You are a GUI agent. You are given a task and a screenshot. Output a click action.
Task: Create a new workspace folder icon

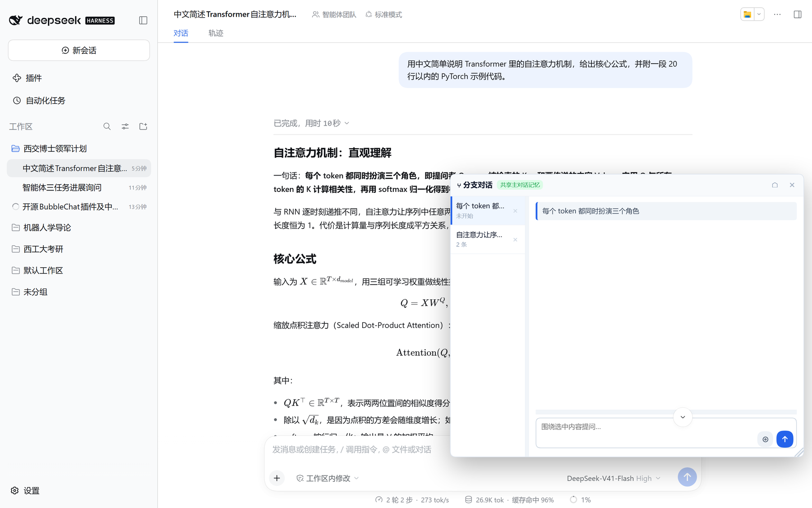[143, 126]
